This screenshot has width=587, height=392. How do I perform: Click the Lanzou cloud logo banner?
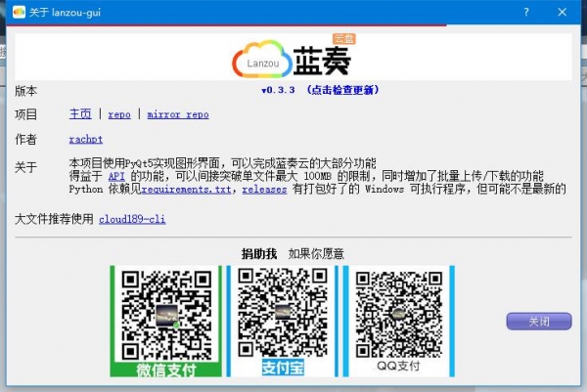tap(293, 57)
